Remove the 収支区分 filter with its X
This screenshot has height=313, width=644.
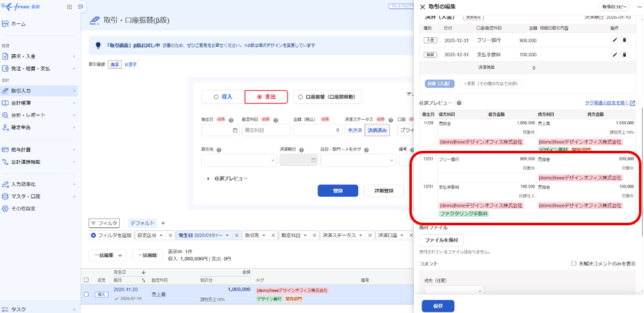click(x=171, y=235)
